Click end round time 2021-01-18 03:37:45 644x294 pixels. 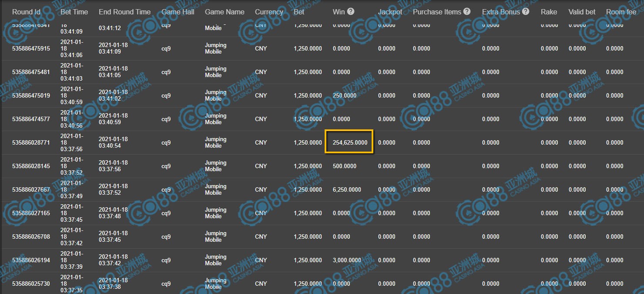pyautogui.click(x=113, y=237)
